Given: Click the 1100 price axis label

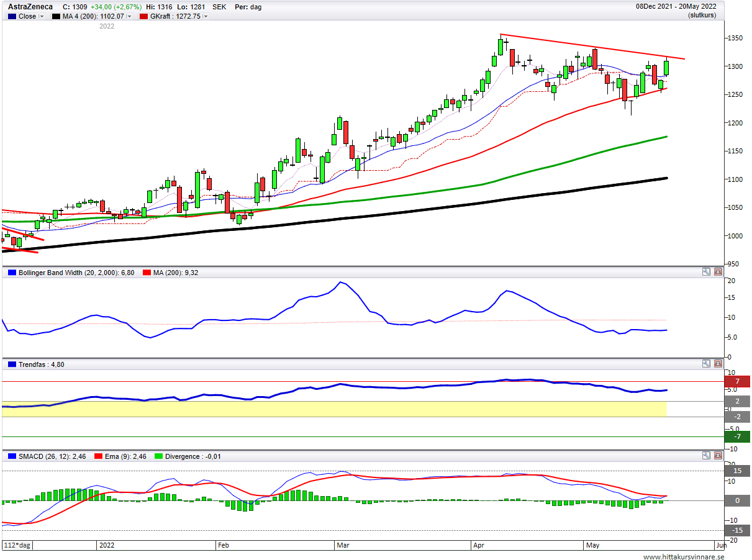Looking at the screenshot, I should [735, 179].
